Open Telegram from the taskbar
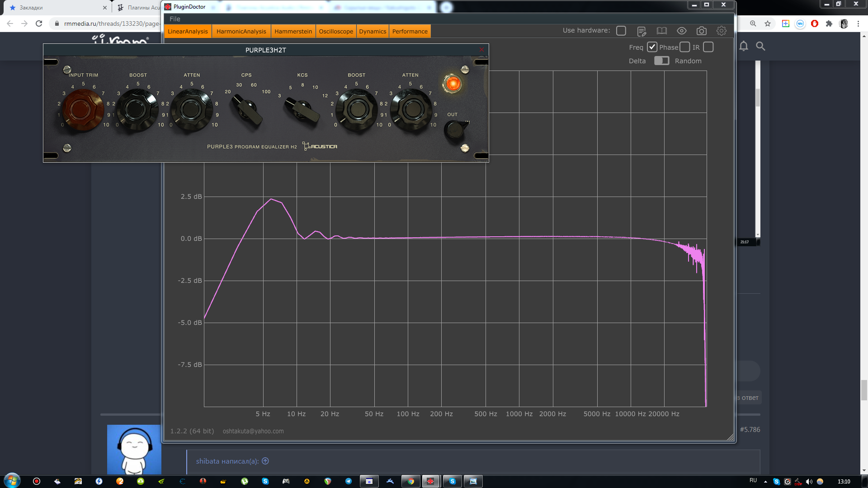 pos(348,481)
